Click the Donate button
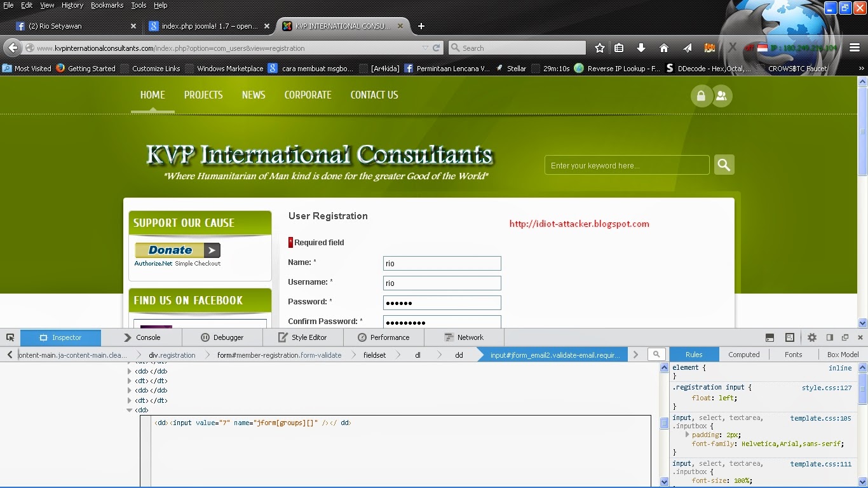Screen dimensions: 868x488 coord(177,250)
